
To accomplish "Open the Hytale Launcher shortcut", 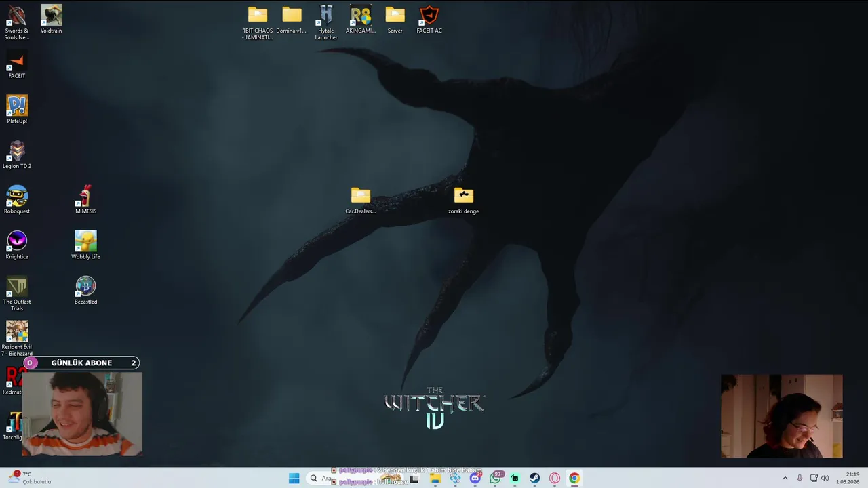I will point(326,22).
